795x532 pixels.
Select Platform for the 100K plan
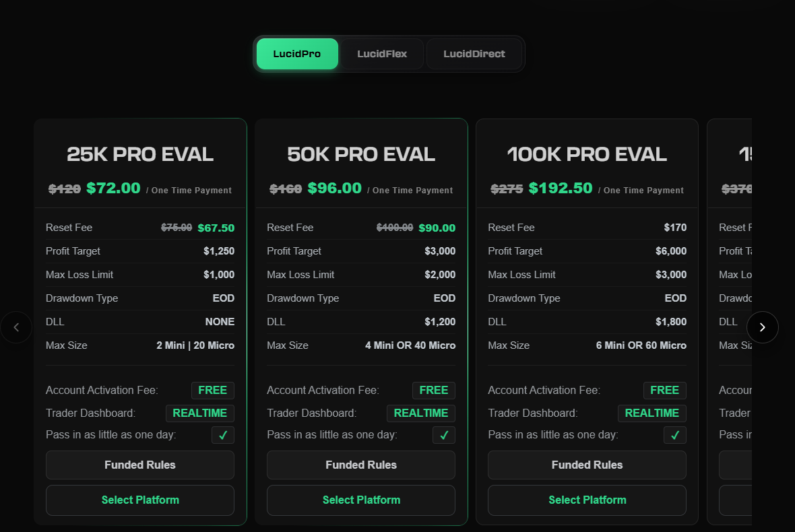click(x=587, y=500)
